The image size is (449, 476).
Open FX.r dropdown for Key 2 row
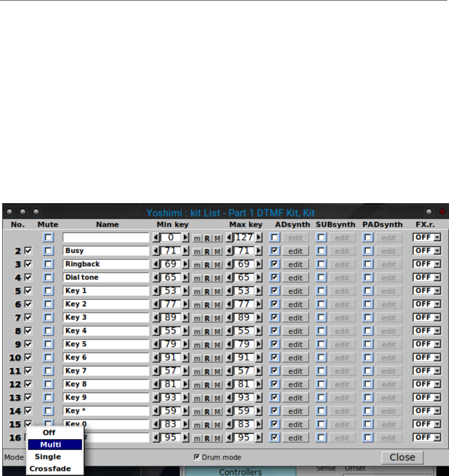tap(426, 304)
